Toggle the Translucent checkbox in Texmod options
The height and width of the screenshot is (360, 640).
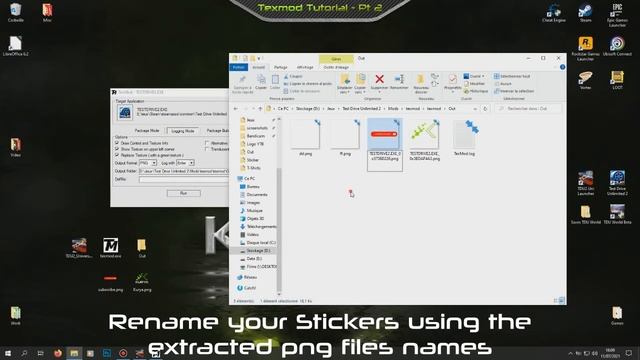[207, 149]
